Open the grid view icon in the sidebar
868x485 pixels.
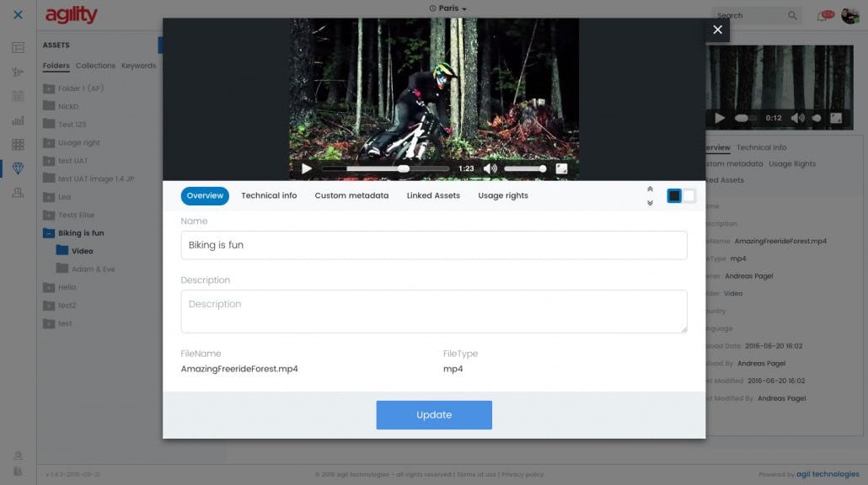click(17, 144)
